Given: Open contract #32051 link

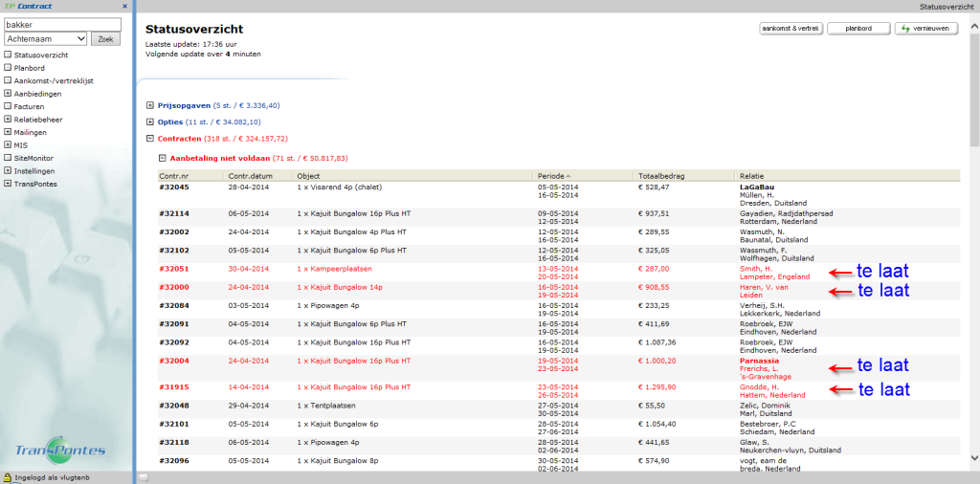Looking at the screenshot, I should tap(174, 269).
